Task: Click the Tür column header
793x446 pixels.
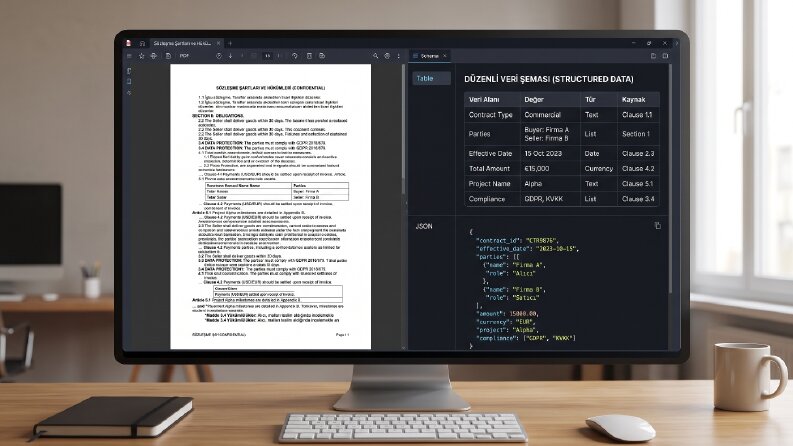Action: (x=599, y=99)
